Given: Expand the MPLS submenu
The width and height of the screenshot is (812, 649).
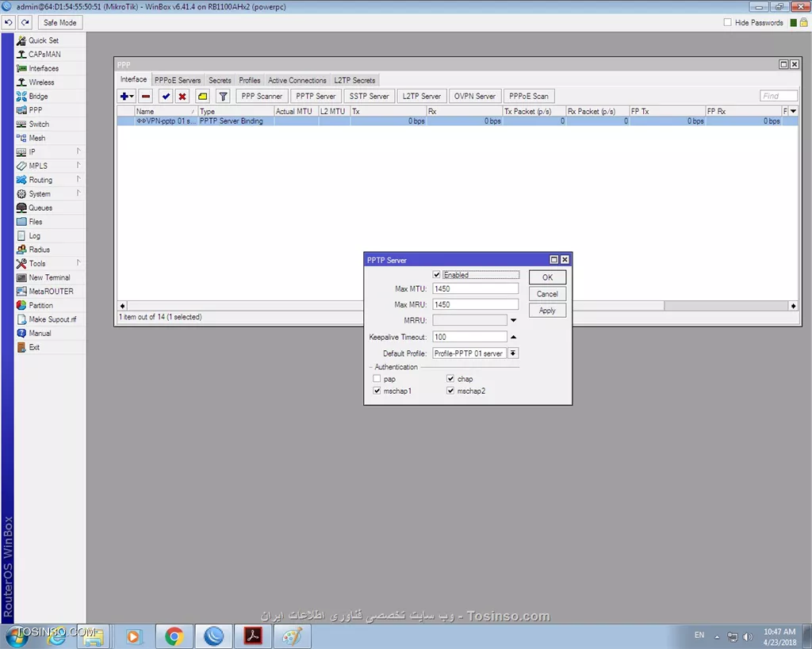Looking at the screenshot, I should point(79,165).
